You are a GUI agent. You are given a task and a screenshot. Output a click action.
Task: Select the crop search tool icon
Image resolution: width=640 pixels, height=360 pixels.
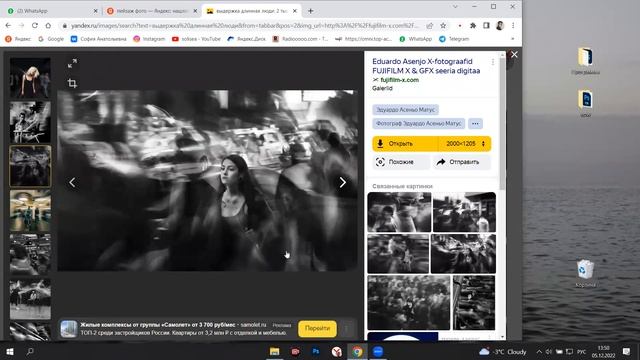pos(72,83)
